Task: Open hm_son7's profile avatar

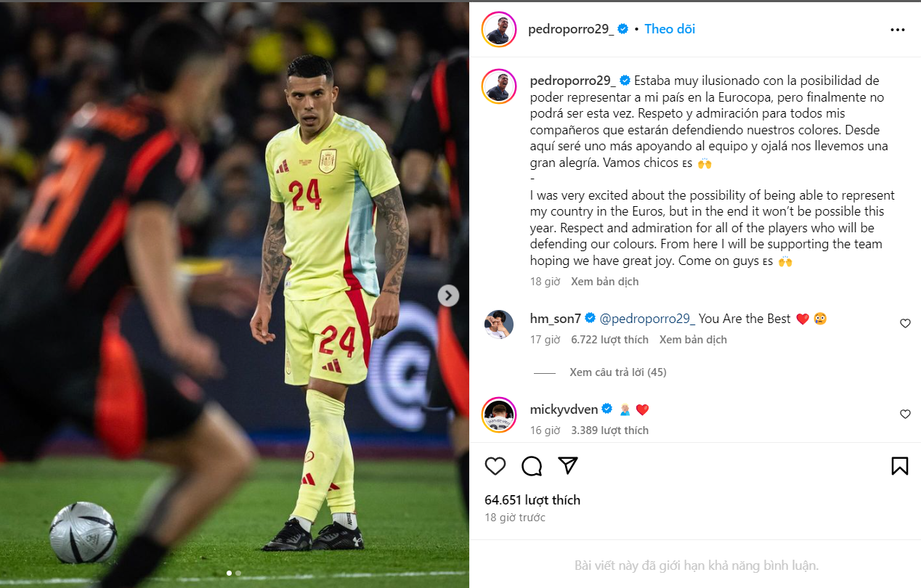Action: [x=499, y=324]
